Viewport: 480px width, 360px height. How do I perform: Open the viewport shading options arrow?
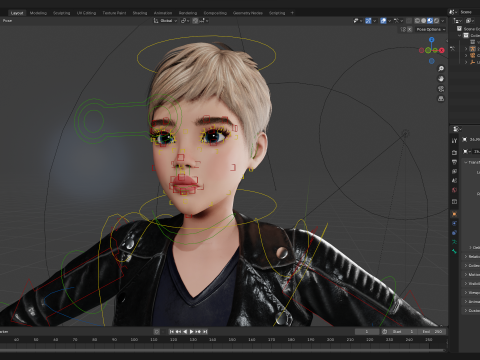443,21
